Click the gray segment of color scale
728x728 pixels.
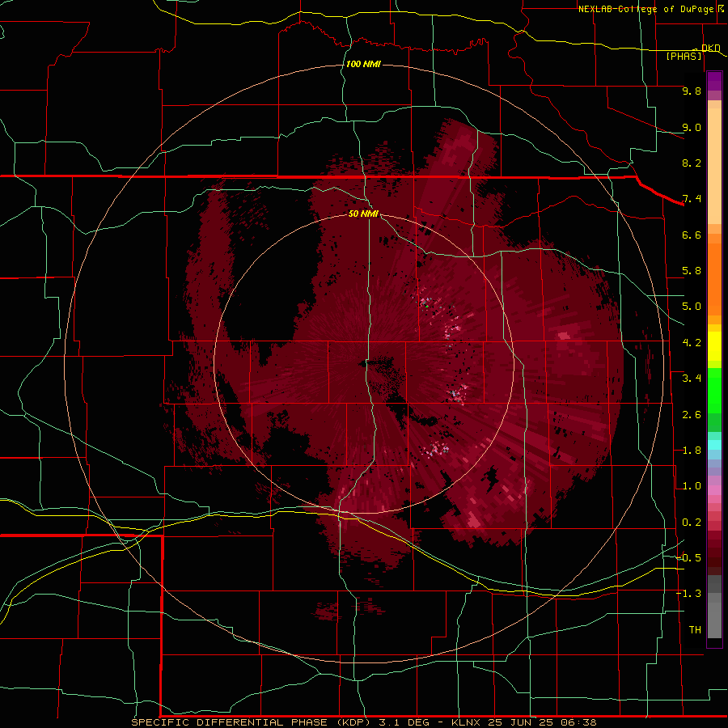pos(714,608)
